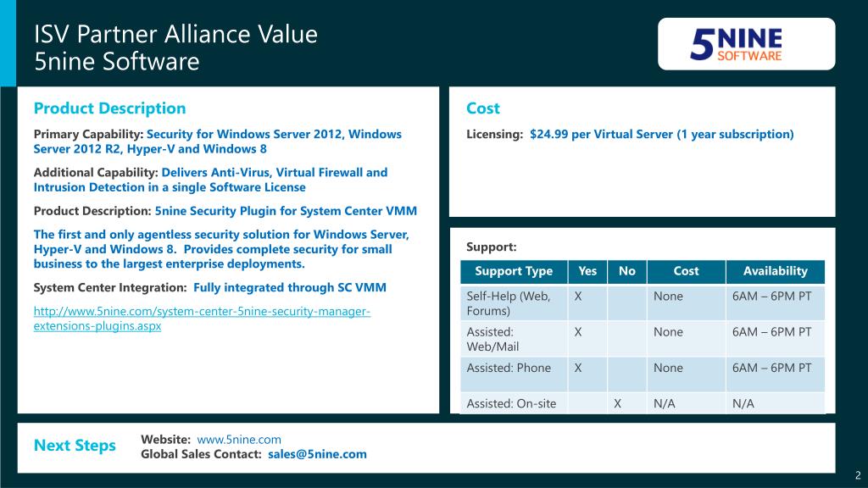This screenshot has width=868, height=488.
Task: Click the 'Primary Capability:' label
Action: pos(88,135)
